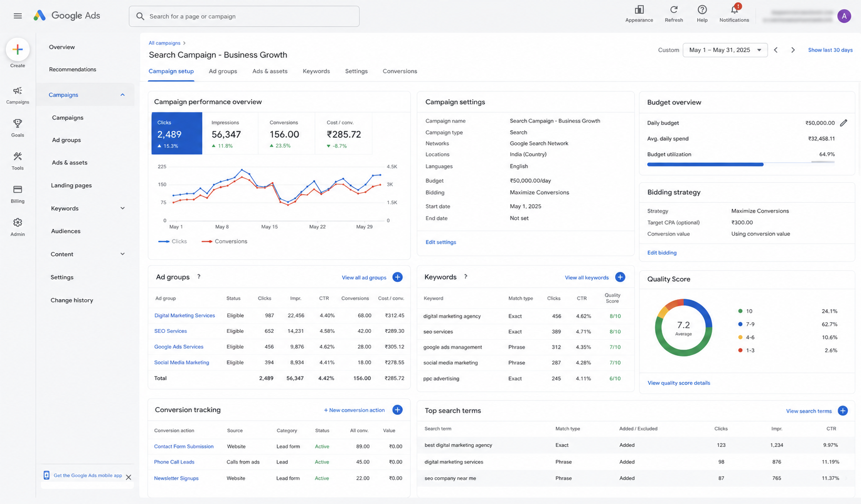Switch to Conversions tab

(400, 71)
